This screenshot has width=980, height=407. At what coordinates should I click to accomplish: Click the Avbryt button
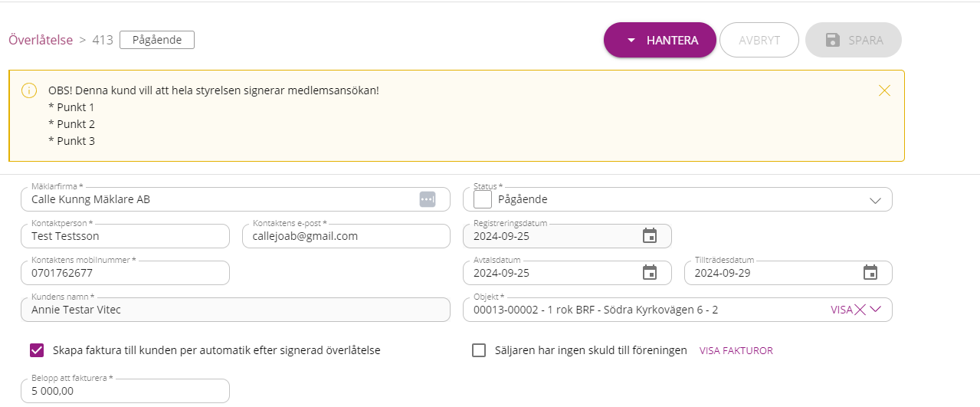pyautogui.click(x=759, y=40)
